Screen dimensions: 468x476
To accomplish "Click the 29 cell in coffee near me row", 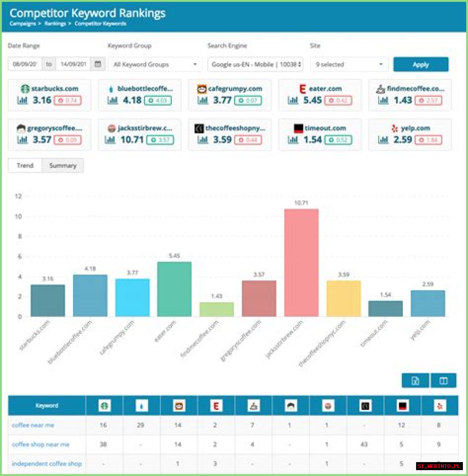I will click(x=140, y=425).
